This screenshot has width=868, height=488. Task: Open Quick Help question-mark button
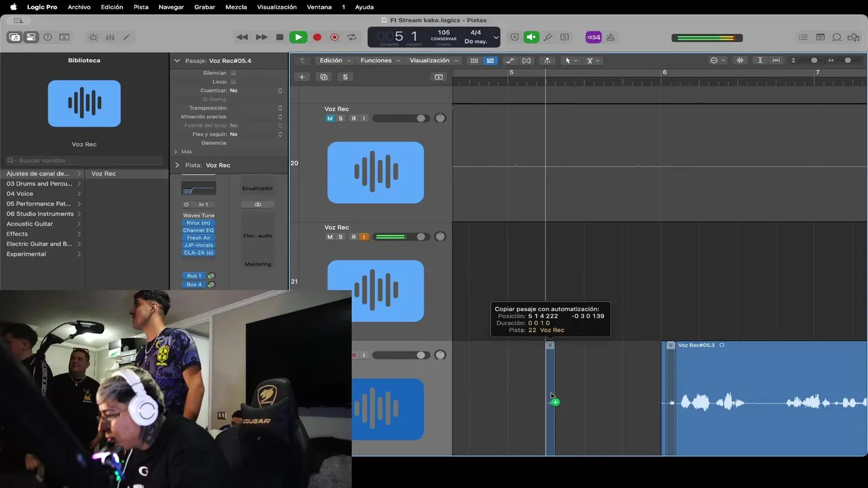click(47, 37)
